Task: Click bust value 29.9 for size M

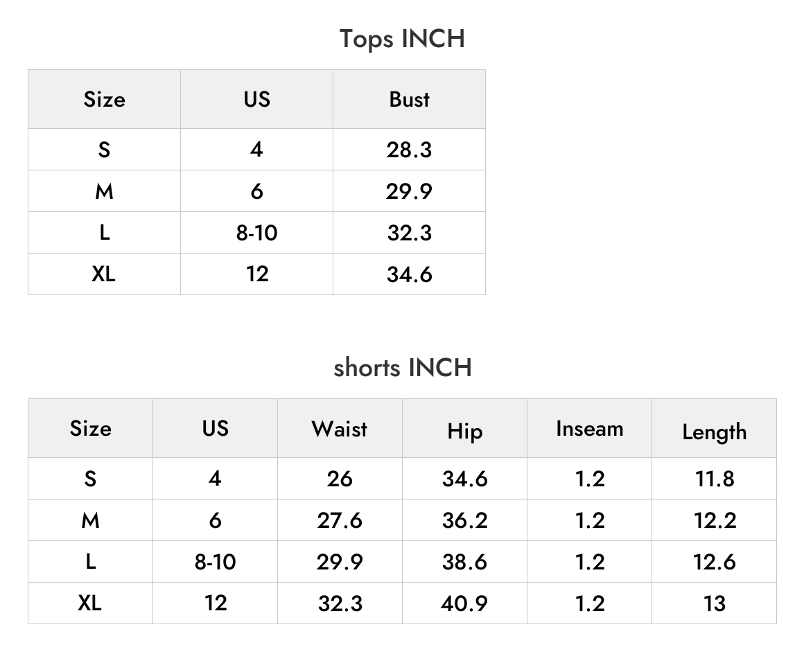Action: click(x=409, y=191)
